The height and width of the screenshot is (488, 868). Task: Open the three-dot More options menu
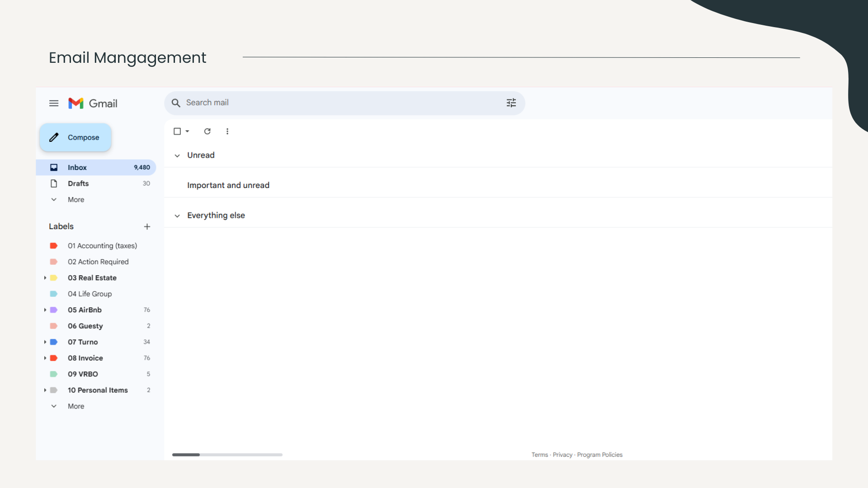point(227,131)
